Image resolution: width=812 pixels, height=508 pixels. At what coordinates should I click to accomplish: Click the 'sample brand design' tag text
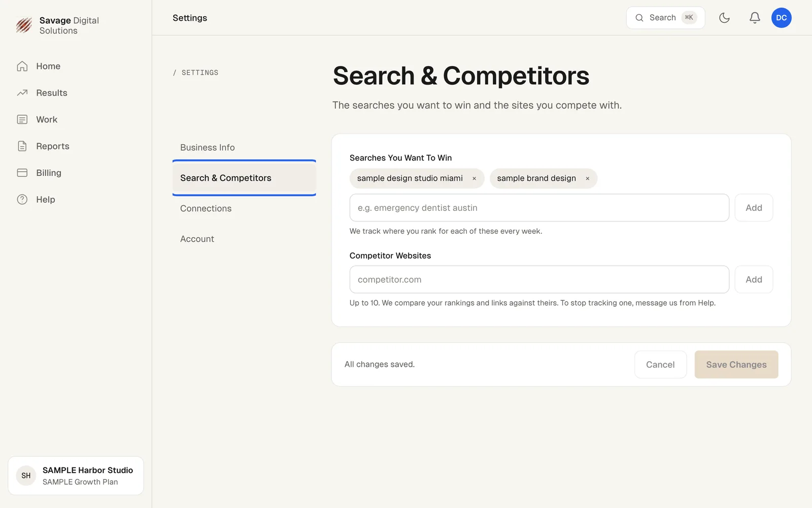click(x=536, y=178)
